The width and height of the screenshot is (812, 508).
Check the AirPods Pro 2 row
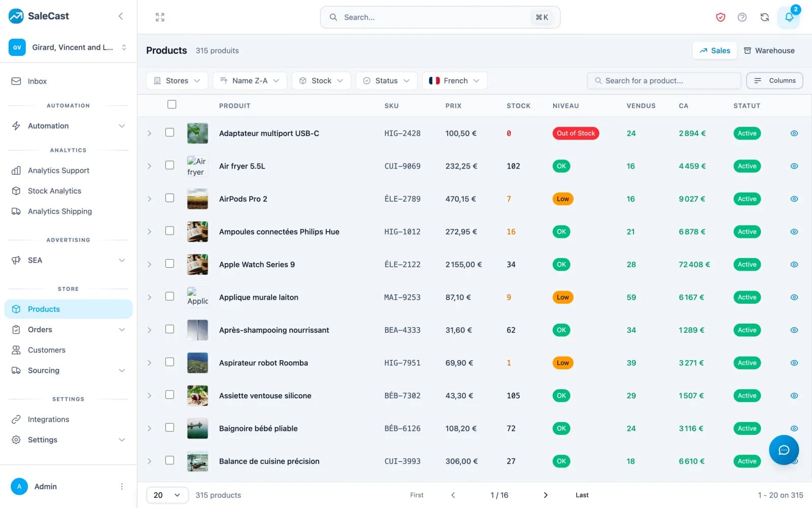170,198
